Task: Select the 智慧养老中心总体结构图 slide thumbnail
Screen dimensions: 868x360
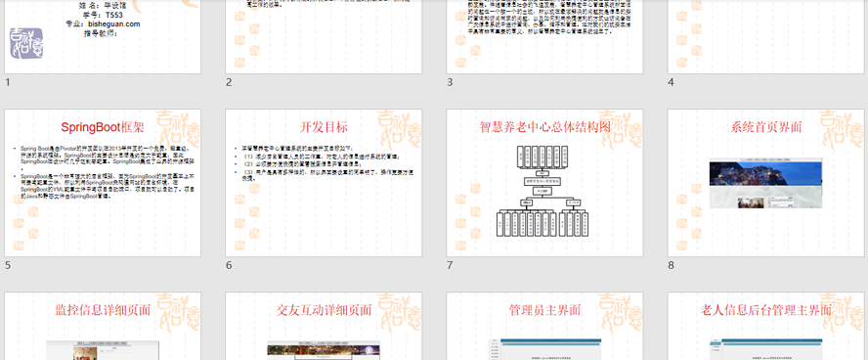Action: (544, 183)
